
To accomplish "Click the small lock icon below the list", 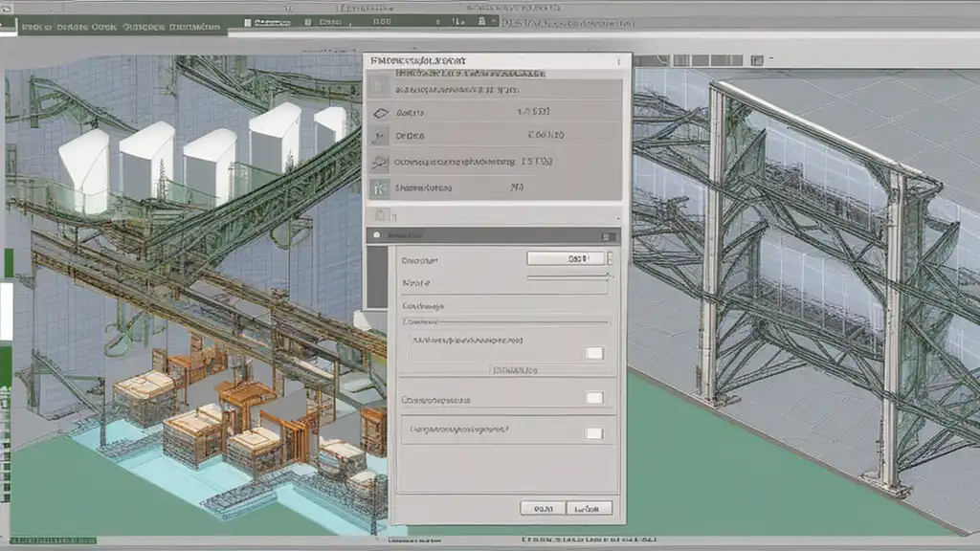I will [382, 215].
